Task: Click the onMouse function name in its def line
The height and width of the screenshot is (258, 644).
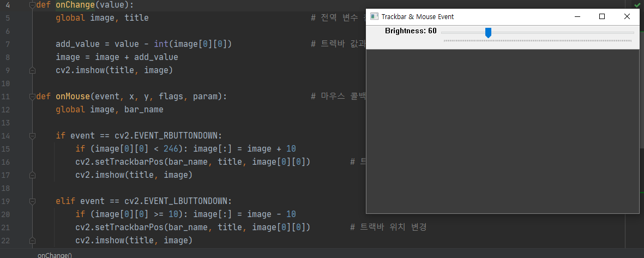Action: (73, 97)
